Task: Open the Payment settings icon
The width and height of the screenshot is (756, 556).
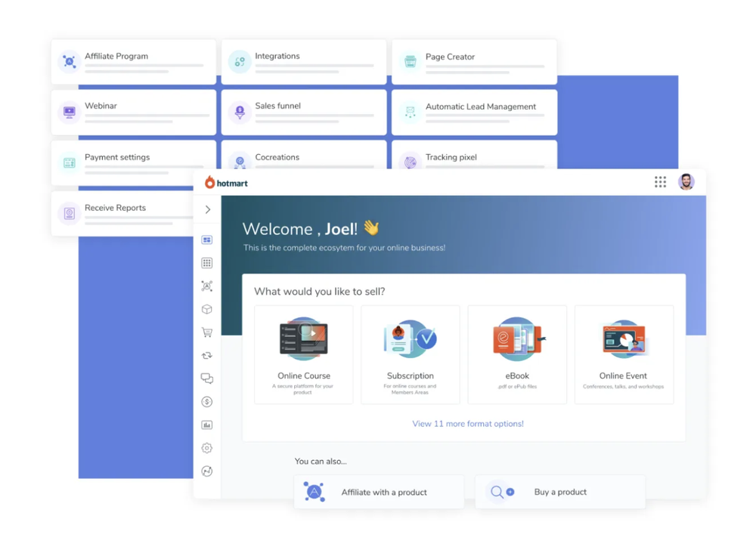Action: click(x=70, y=163)
